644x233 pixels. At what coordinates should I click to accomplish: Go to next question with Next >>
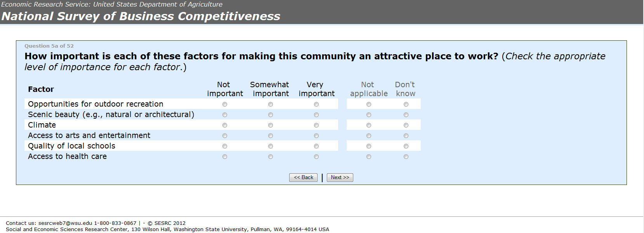(x=340, y=178)
